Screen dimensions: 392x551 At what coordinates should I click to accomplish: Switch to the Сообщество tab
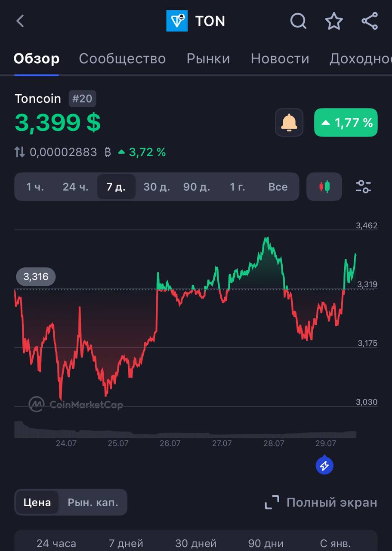click(122, 59)
